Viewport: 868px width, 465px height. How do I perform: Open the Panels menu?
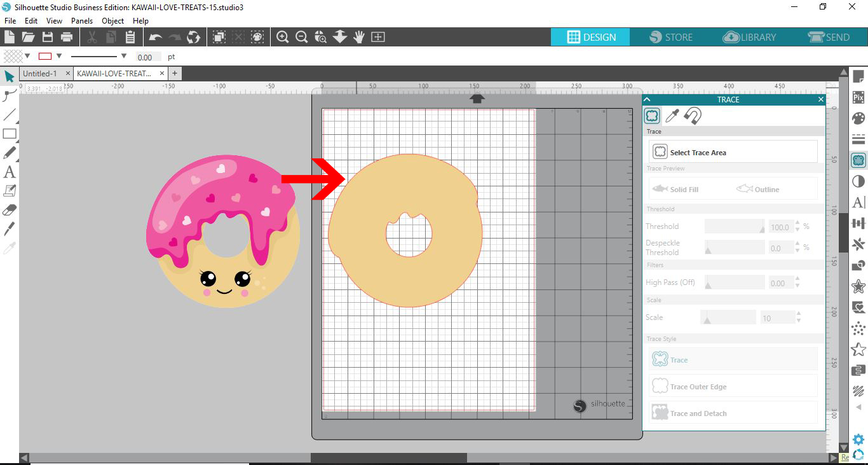click(x=82, y=21)
